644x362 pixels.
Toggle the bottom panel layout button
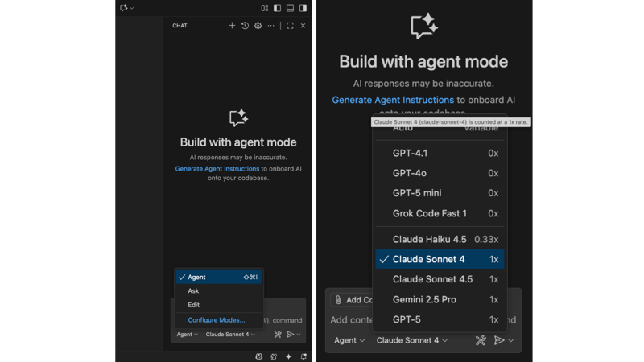[x=291, y=8]
